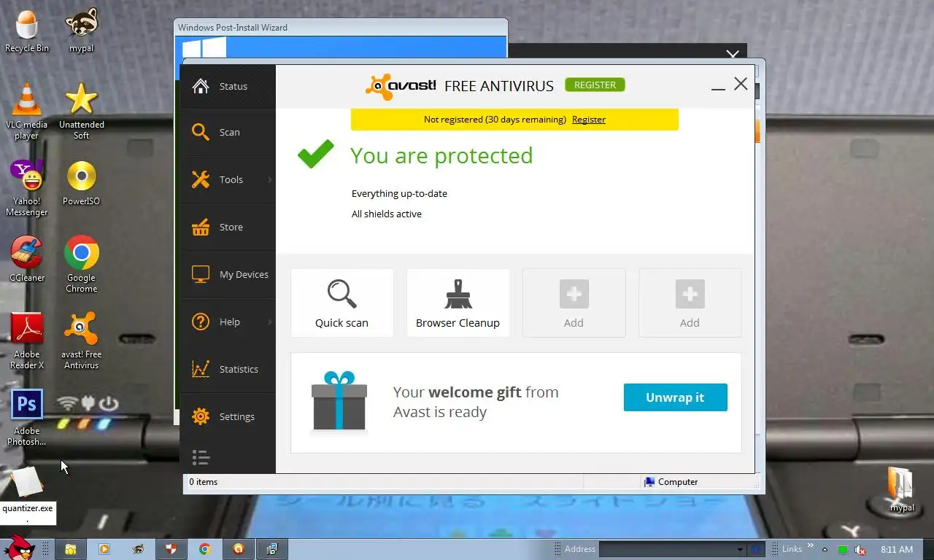The height and width of the screenshot is (560, 934).
Task: Open the Status section in Avast sidebar
Action: [x=228, y=86]
